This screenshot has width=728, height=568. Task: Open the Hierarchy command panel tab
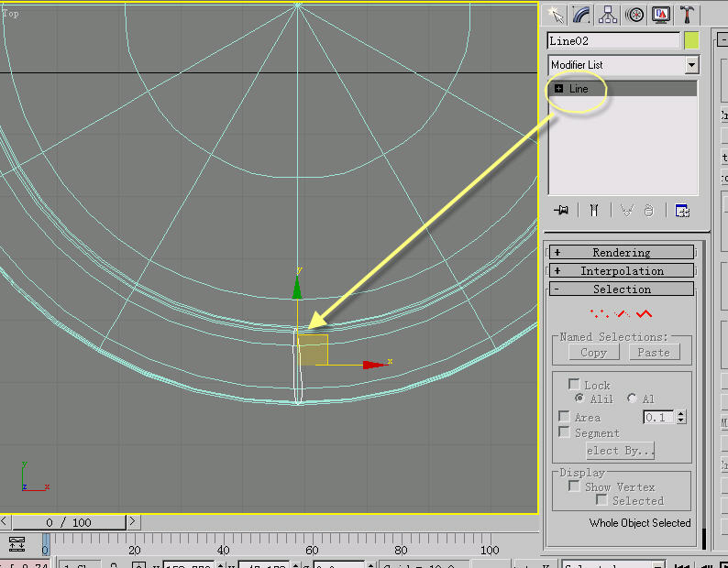pyautogui.click(x=608, y=15)
